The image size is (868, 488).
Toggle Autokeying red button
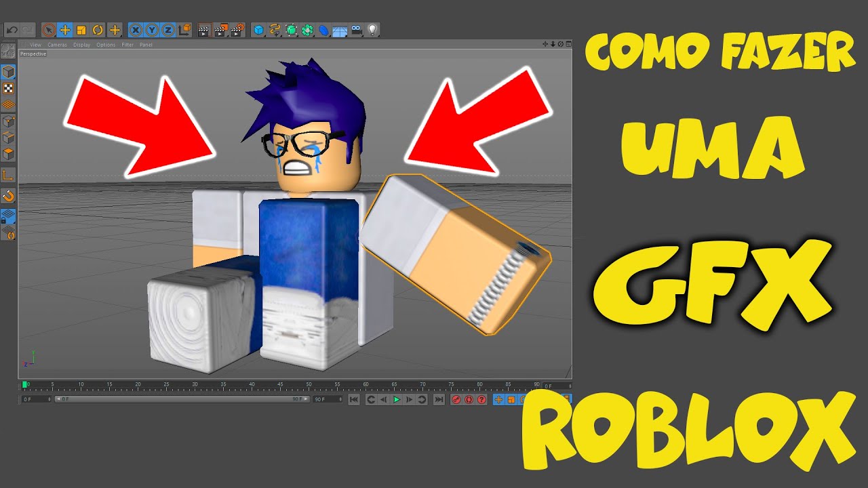[469, 400]
